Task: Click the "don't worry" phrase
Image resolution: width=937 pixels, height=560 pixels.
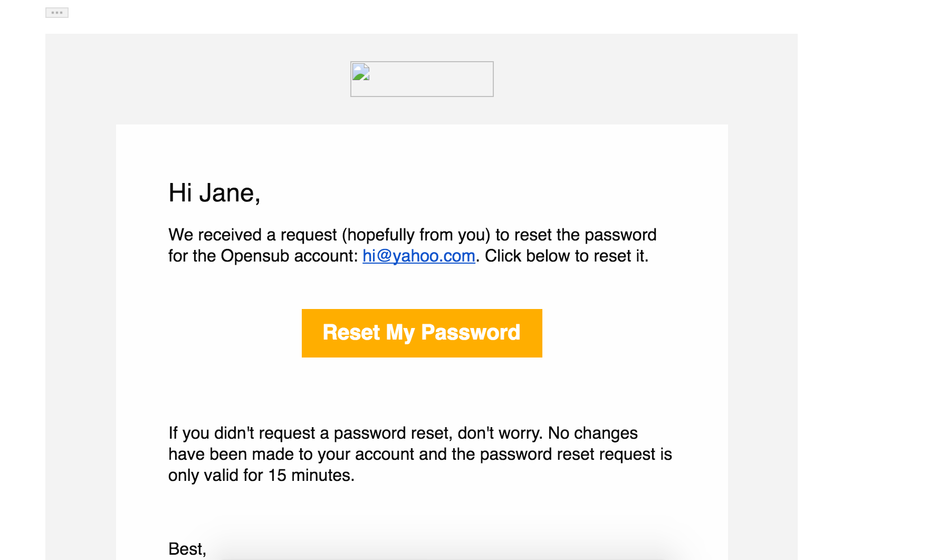Action: coord(500,433)
